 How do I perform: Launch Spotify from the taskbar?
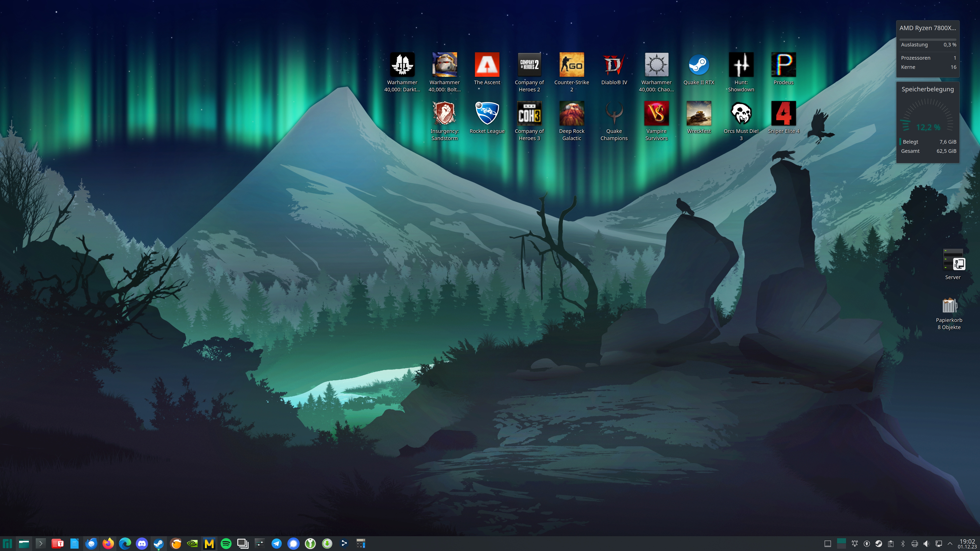[x=226, y=543]
